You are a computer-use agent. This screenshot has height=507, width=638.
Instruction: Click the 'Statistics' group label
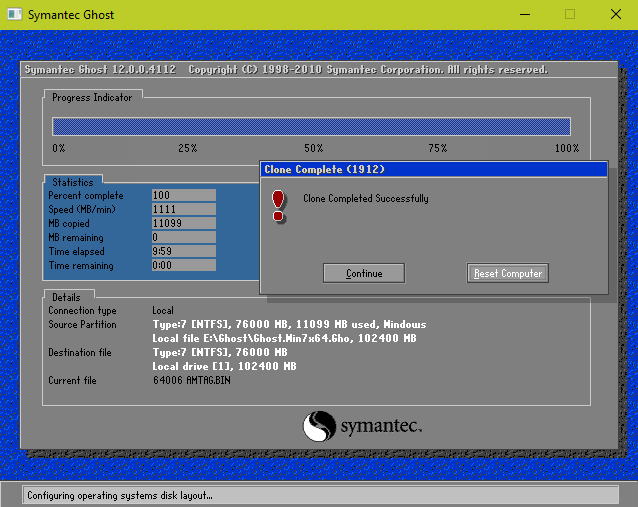tap(73, 182)
